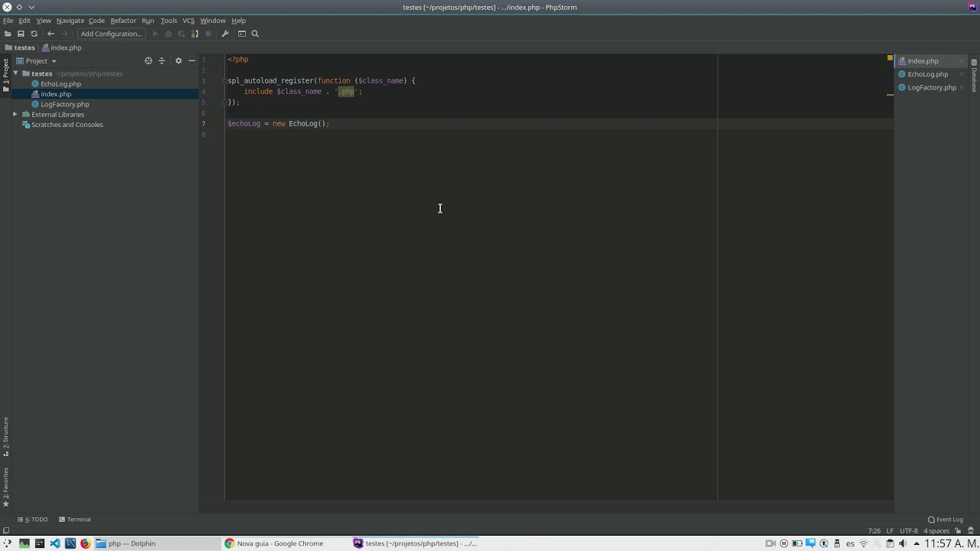The image size is (980, 551).
Task: Switch to the Nova guia Chrome window
Action: [285, 543]
